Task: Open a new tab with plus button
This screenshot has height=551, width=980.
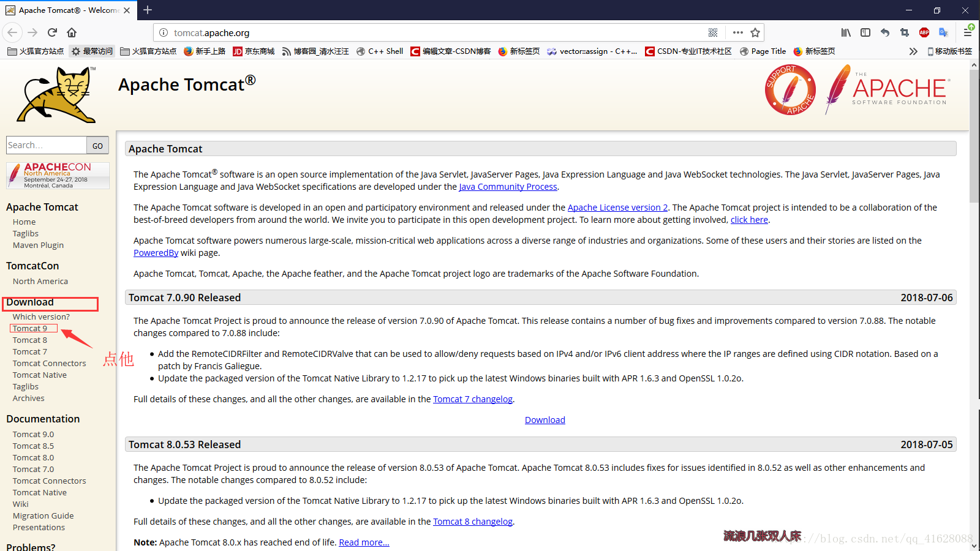Action: [x=148, y=10]
